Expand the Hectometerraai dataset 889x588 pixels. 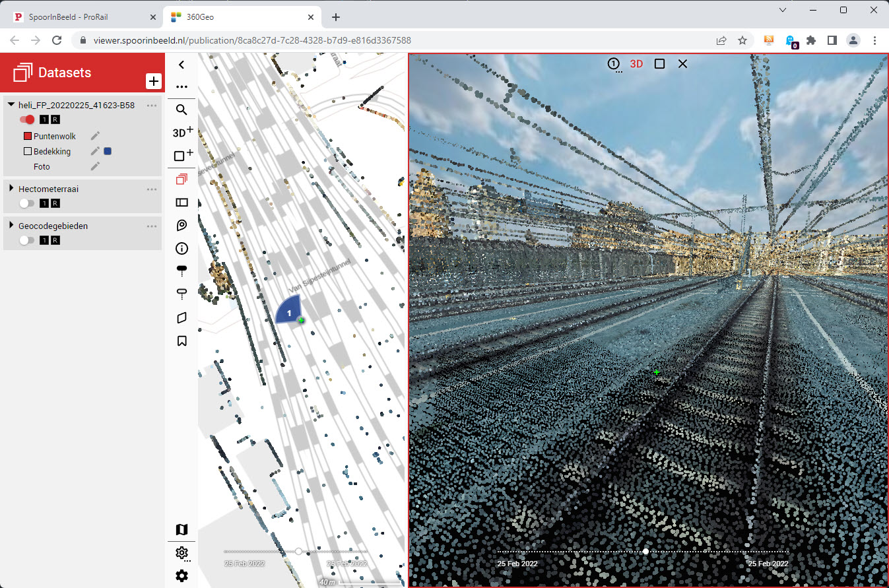click(10, 189)
